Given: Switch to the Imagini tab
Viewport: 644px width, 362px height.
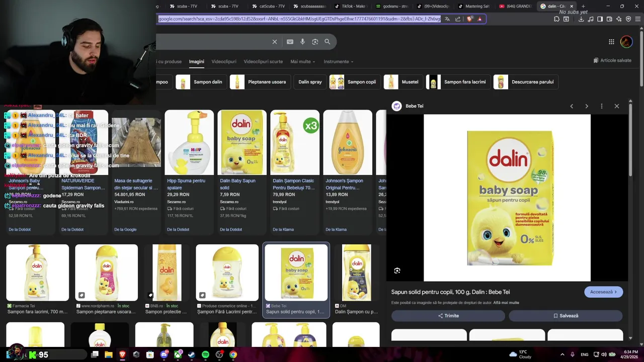Looking at the screenshot, I should 197,62.
